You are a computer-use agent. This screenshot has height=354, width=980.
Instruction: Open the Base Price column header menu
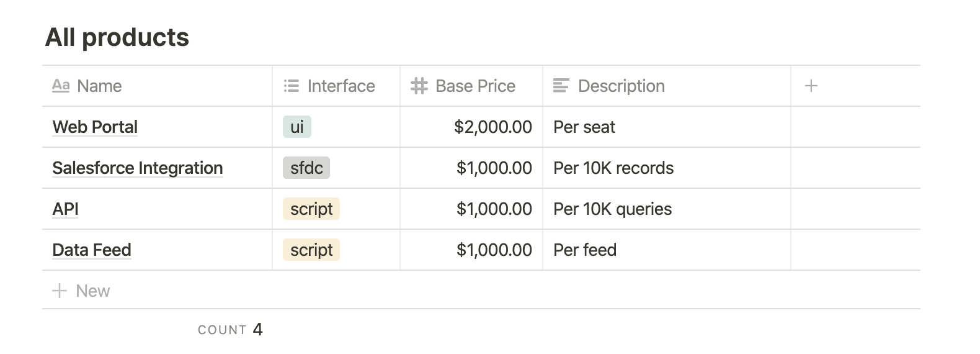[x=471, y=86]
